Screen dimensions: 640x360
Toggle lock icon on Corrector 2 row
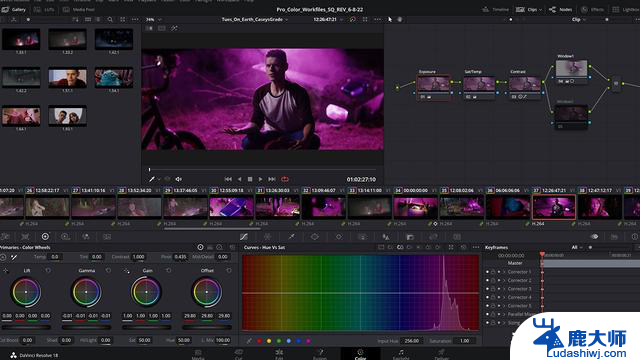[x=493, y=280]
